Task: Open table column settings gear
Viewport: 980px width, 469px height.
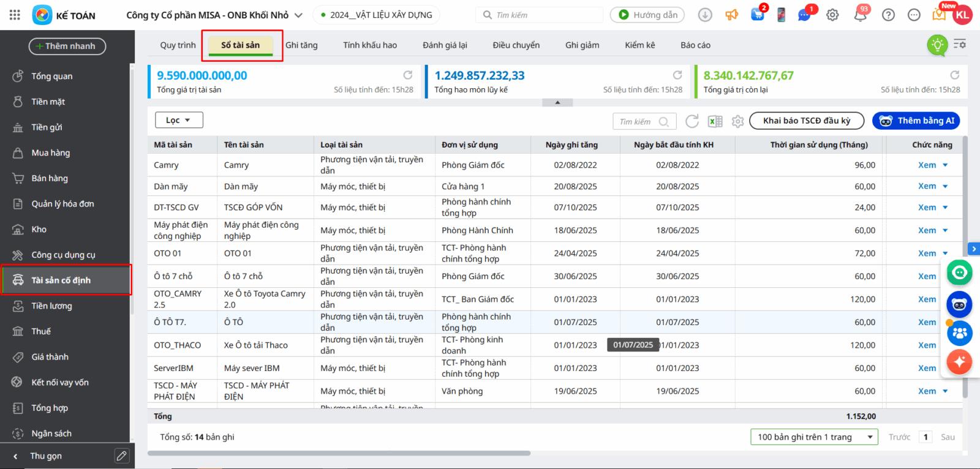Action: pyautogui.click(x=737, y=121)
